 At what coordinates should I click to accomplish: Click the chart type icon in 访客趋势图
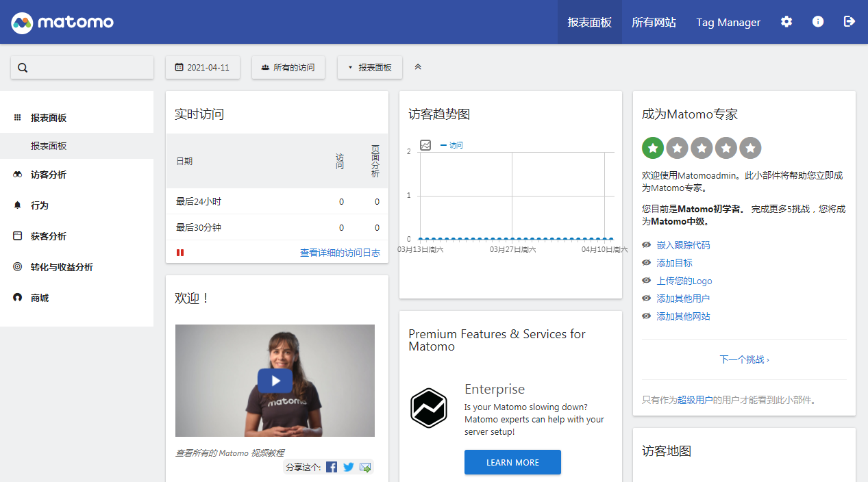click(425, 145)
